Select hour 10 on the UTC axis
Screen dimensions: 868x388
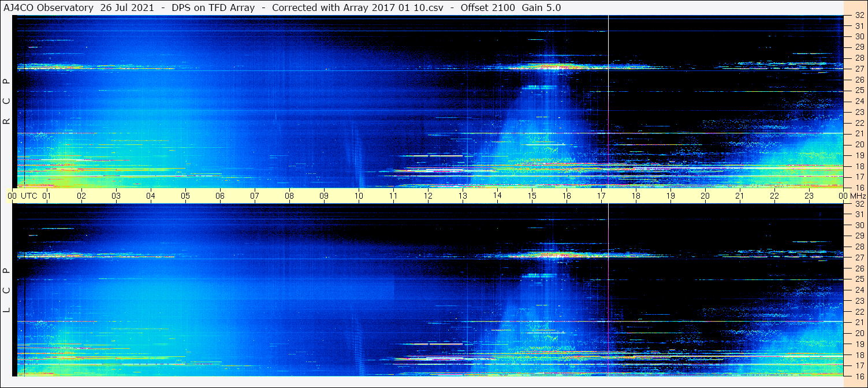pyautogui.click(x=359, y=196)
